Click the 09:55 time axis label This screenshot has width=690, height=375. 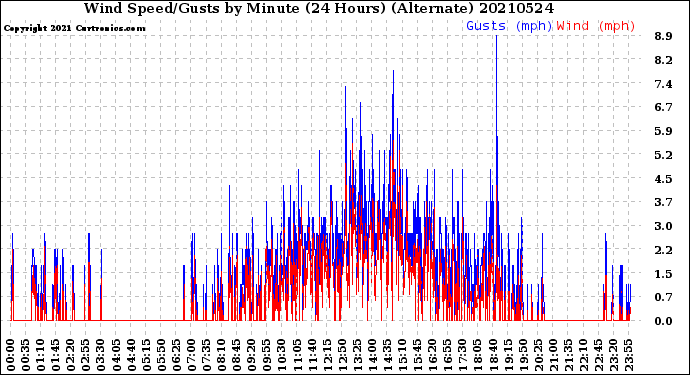pyautogui.click(x=267, y=355)
